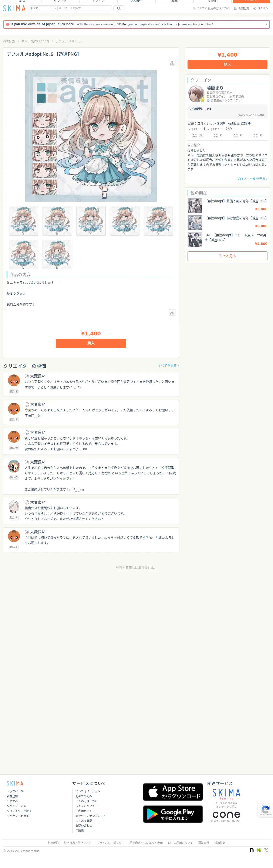This screenshot has height=868, width=273.
Task: Click the platinum rank badge icon
Action: pyautogui.click(x=208, y=100)
